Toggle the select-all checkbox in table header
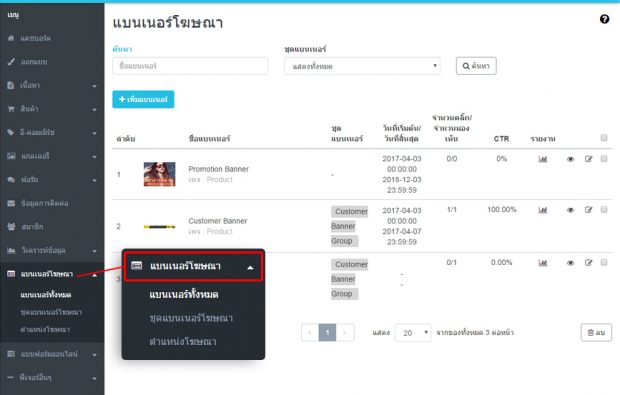The width and height of the screenshot is (620, 395). (x=604, y=138)
